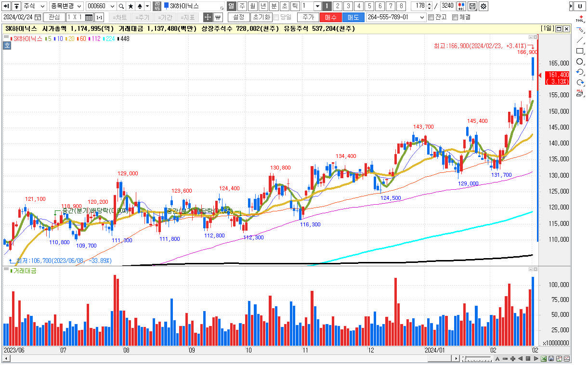Select chart layout number 2 toggle
588x365 pixels.
point(338,6)
